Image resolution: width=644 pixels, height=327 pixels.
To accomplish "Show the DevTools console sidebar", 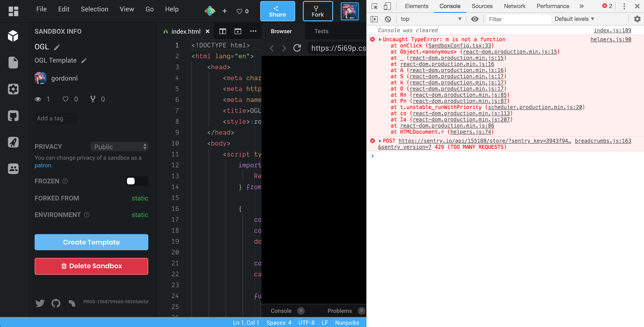I will point(374,19).
